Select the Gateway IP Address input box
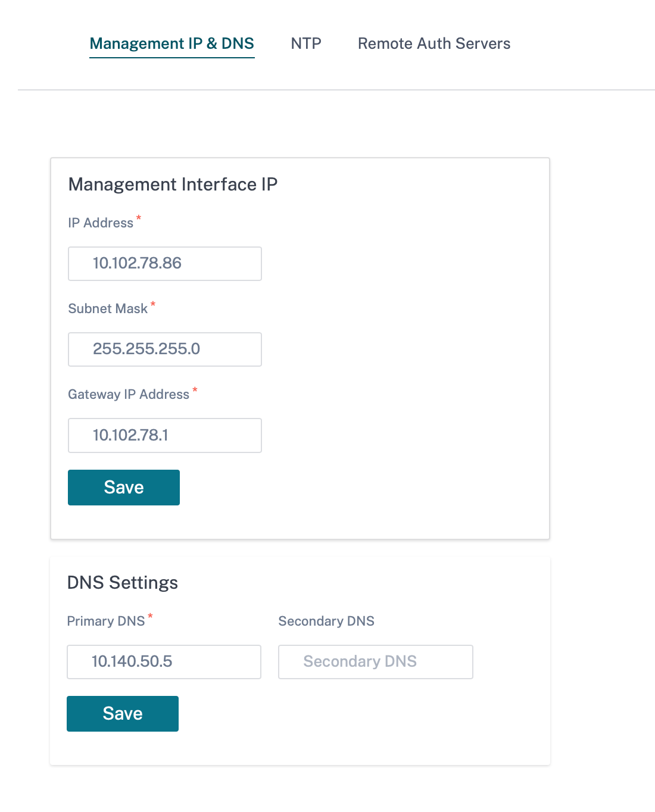The image size is (655, 812). [165, 435]
